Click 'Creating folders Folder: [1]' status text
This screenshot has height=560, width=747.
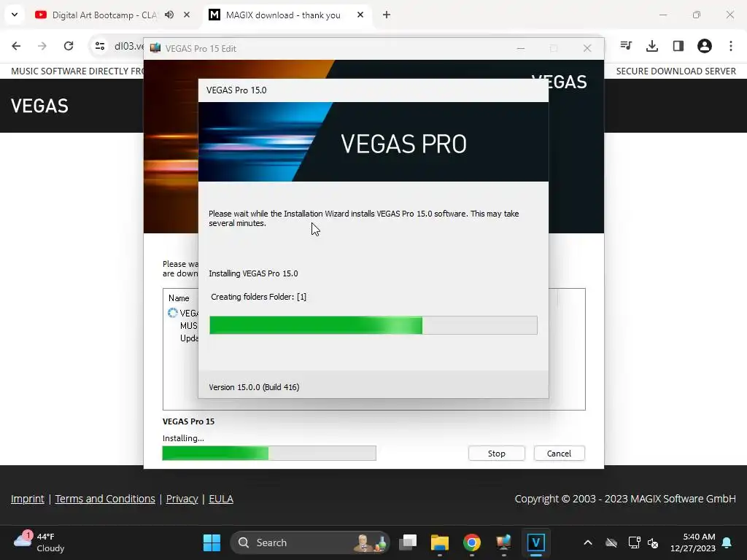pyautogui.click(x=259, y=297)
